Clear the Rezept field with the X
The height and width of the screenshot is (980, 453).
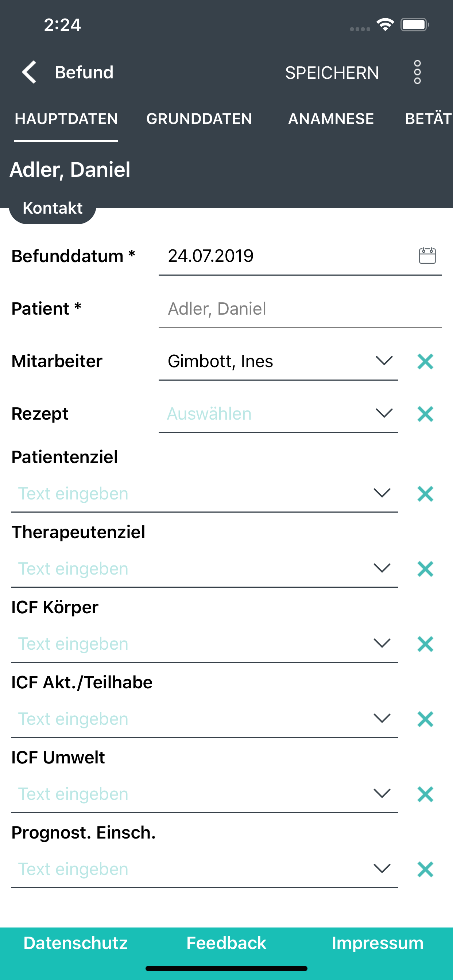click(x=425, y=414)
